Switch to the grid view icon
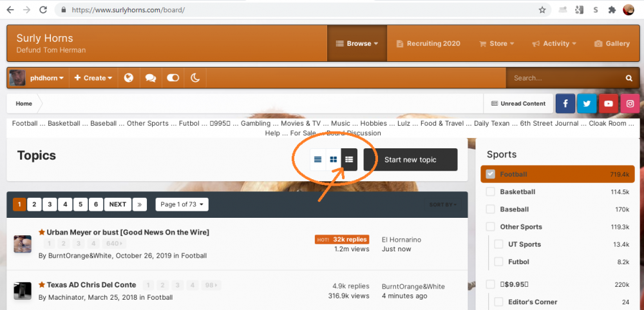The width and height of the screenshot is (644, 310). point(334,160)
